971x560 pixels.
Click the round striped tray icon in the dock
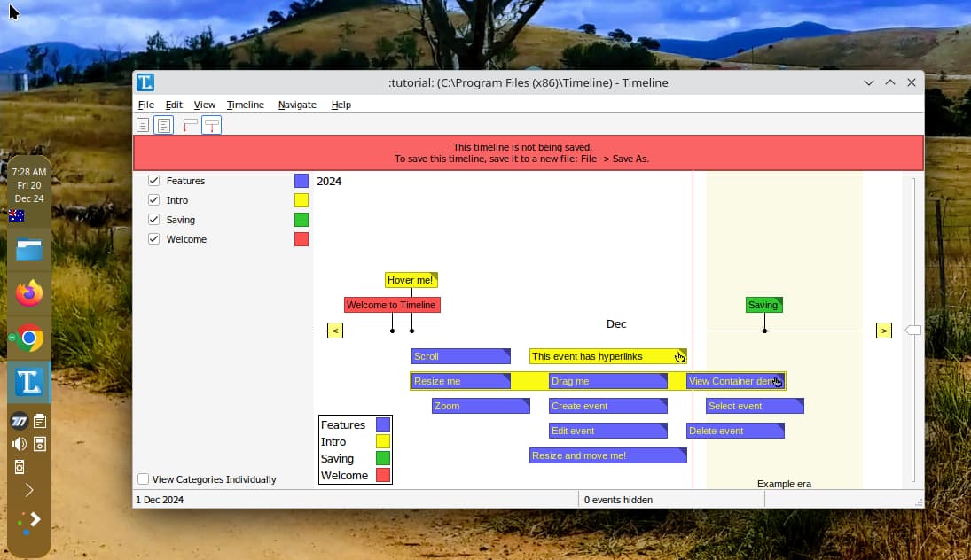(x=20, y=422)
